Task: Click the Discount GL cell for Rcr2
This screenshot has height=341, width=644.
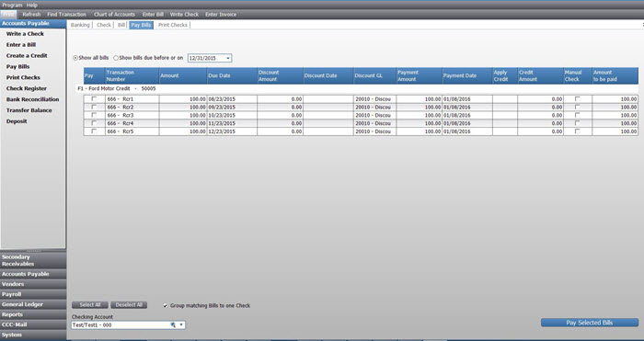Action: pyautogui.click(x=374, y=108)
